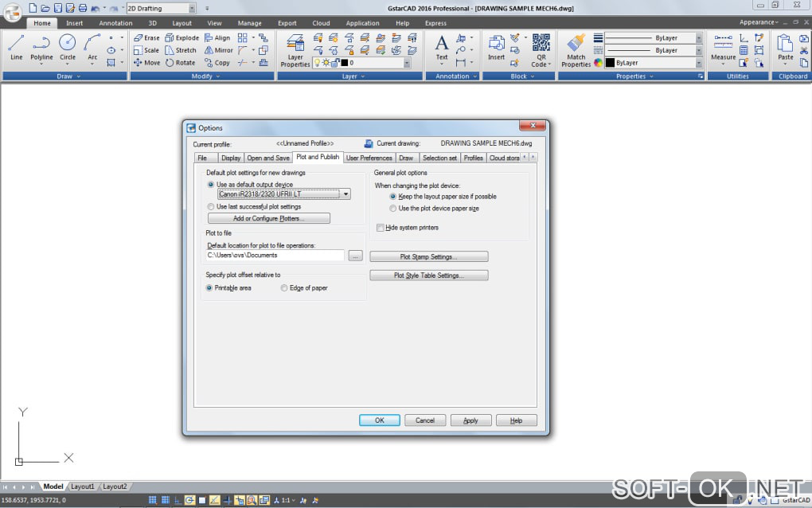Click Plot Stamp Settings button
This screenshot has width=812, height=508.
429,257
